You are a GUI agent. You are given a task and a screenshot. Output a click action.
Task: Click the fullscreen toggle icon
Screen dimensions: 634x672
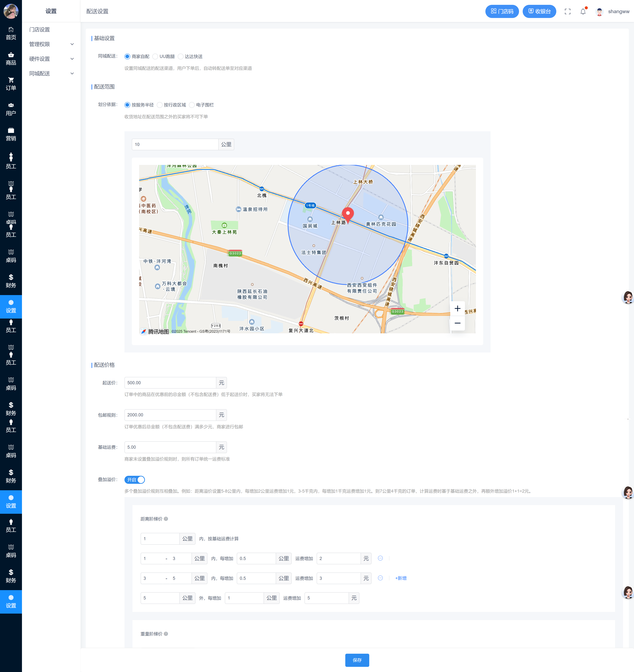567,11
